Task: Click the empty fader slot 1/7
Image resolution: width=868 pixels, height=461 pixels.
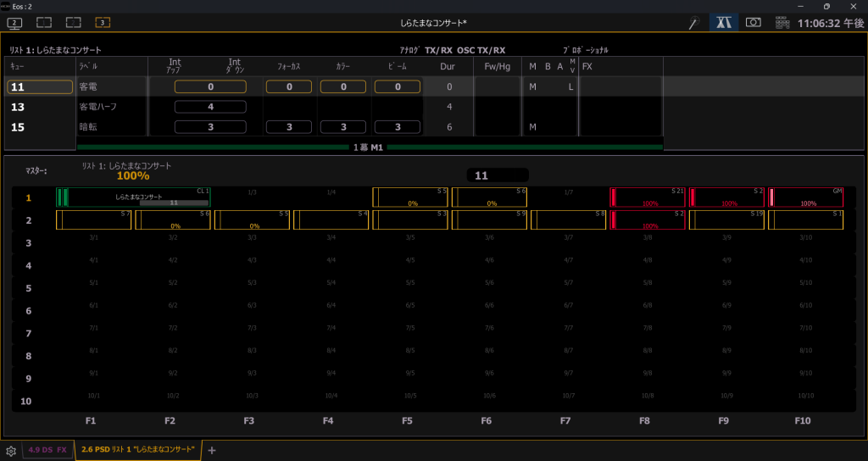Action: pyautogui.click(x=569, y=197)
